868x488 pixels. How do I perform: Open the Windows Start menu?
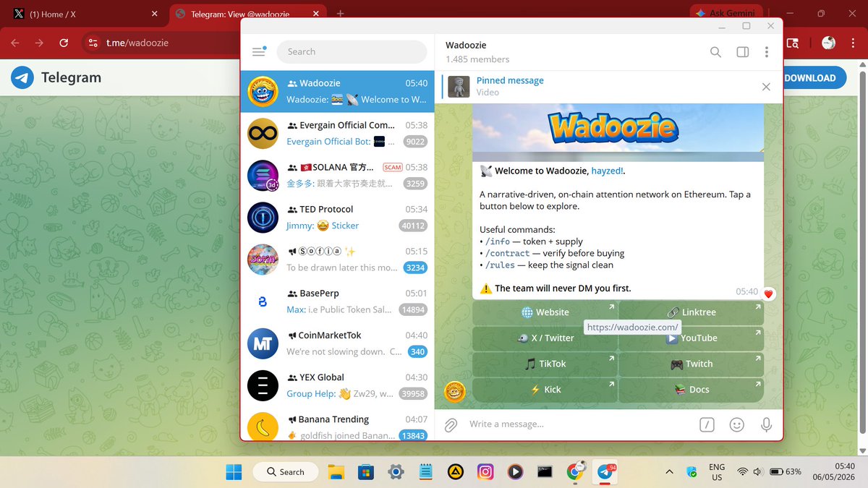(234, 472)
